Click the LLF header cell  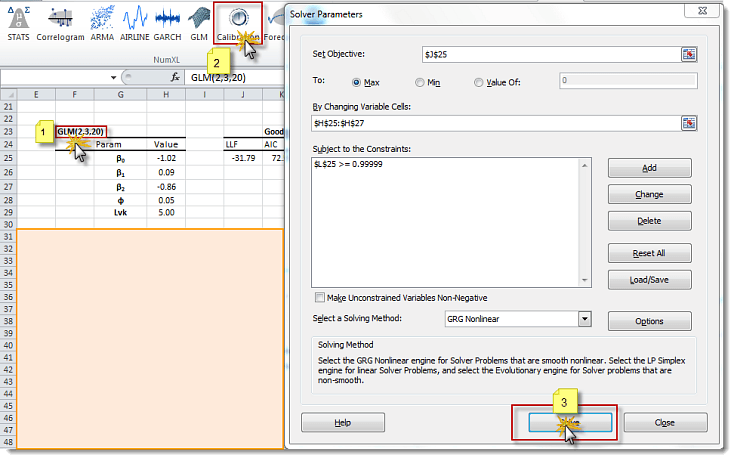(243, 144)
